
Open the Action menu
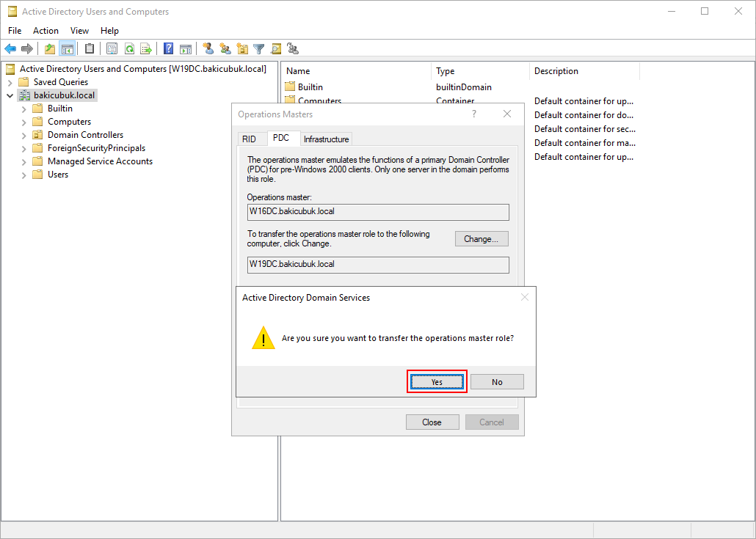click(x=46, y=31)
